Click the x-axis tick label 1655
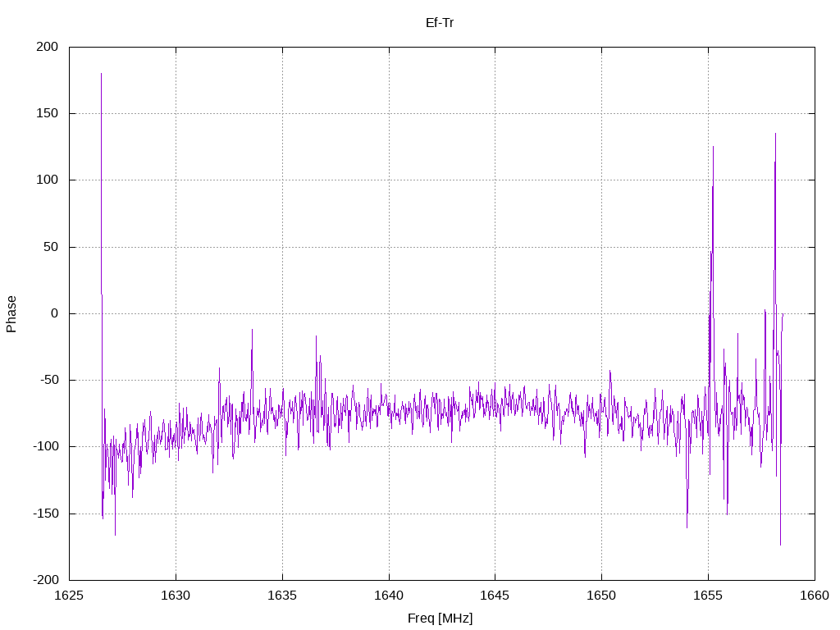 pos(708,596)
